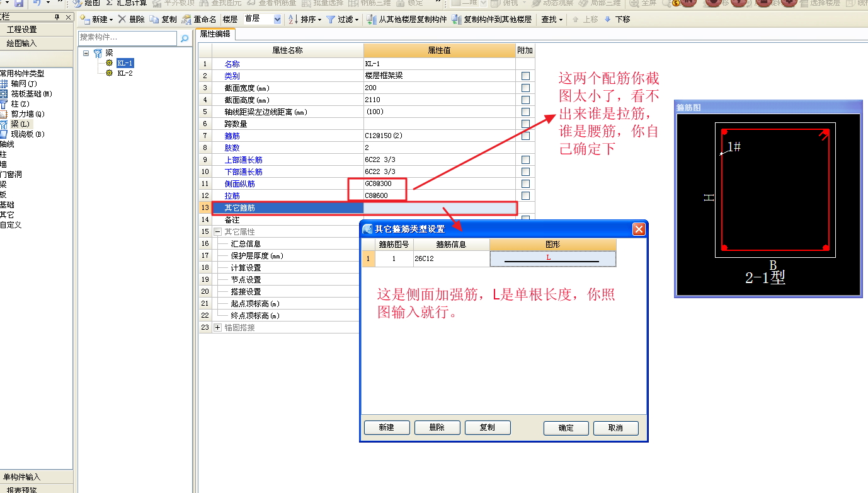Click the 绘图 toolbar button
Screen dimensions: 868x493
[88, 3]
